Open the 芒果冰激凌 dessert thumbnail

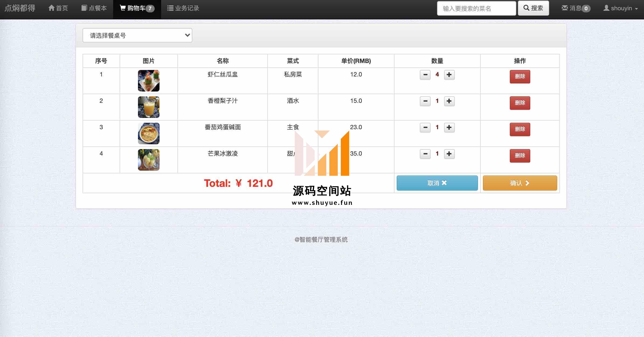[x=149, y=160]
